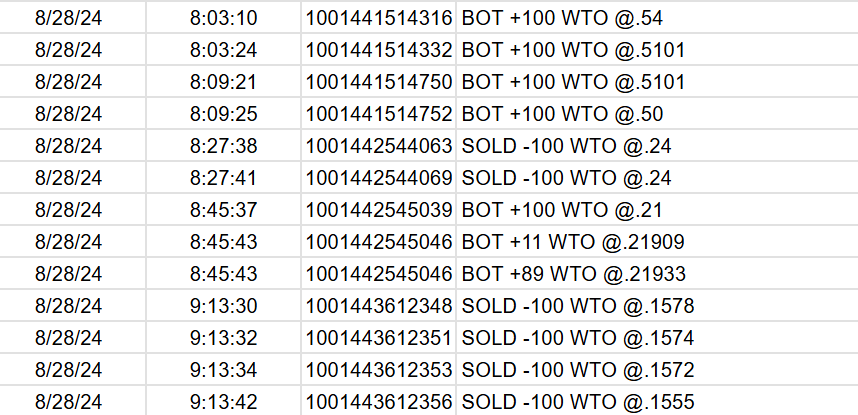Image resolution: width=858 pixels, height=415 pixels.
Task: Select the SOLD -100 WTO @.1578 cell
Action: pyautogui.click(x=577, y=306)
